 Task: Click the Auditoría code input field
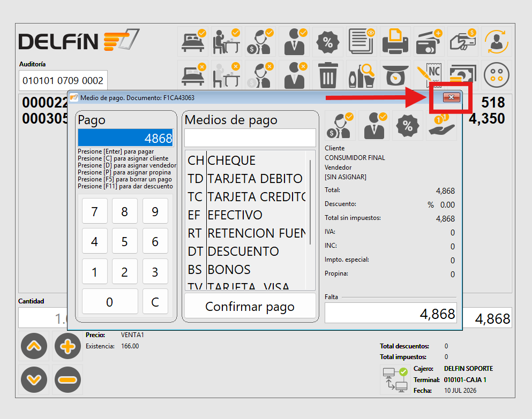[x=63, y=81]
